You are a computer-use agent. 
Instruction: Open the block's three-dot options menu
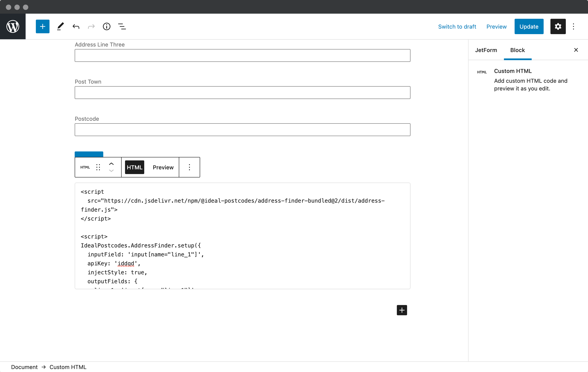(x=189, y=167)
